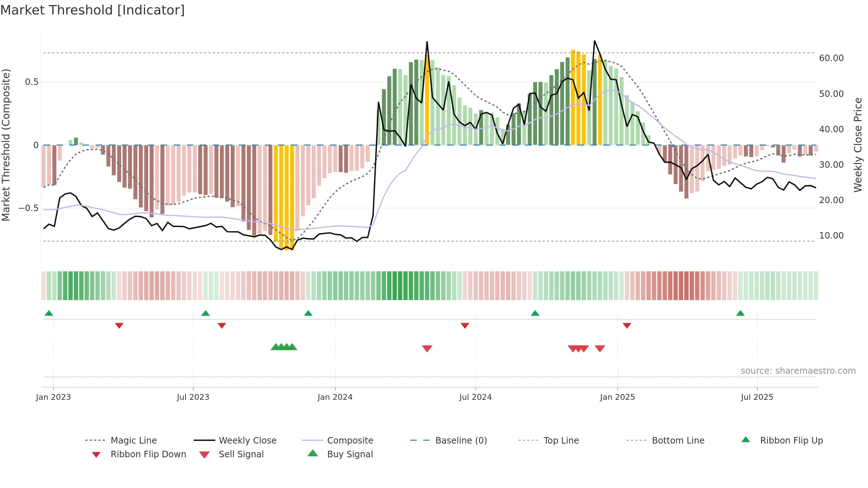This screenshot has width=868, height=488.
Task: Click the 10.00 price axis label
Action: point(831,235)
